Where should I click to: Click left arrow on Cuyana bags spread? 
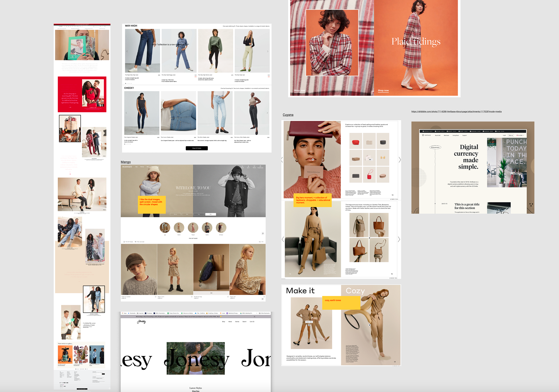(283, 239)
